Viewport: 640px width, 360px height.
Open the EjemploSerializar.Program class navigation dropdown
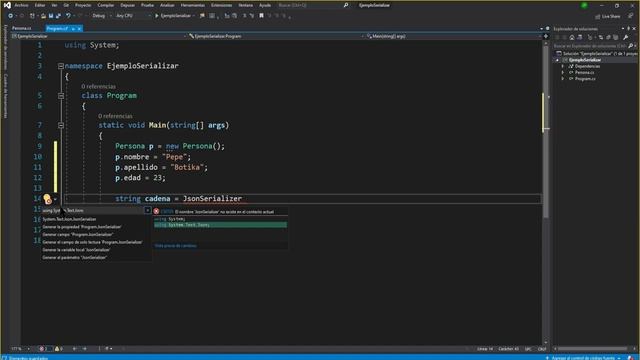pos(276,36)
